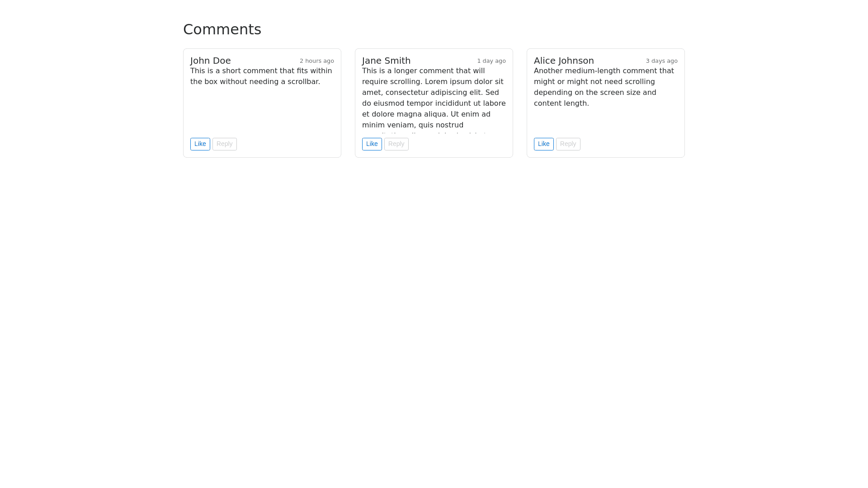Click the cut-off last line of Jane's comment

click(425, 135)
